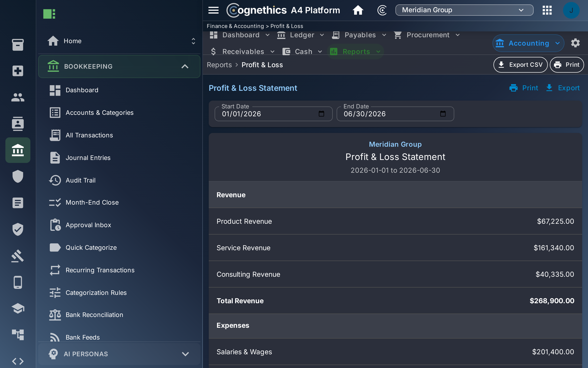This screenshot has width=588, height=368.
Task: Click the blue Export link
Action: pyautogui.click(x=563, y=88)
